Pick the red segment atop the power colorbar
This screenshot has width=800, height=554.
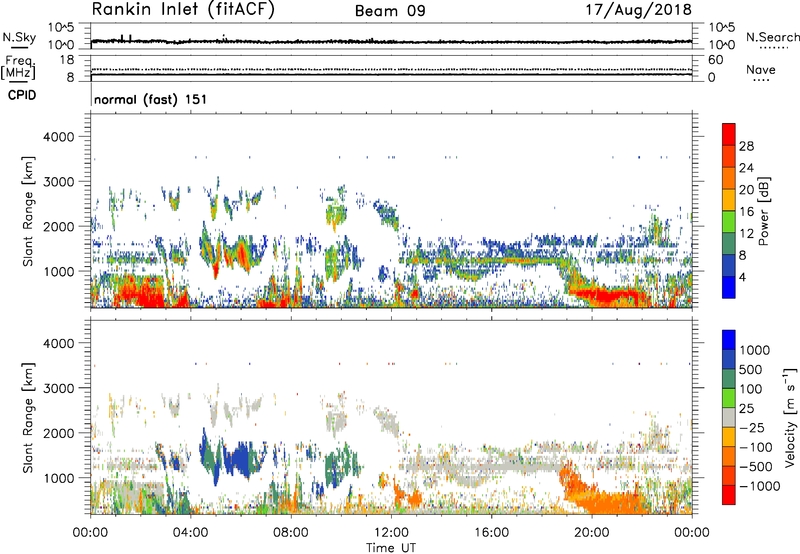[729, 134]
